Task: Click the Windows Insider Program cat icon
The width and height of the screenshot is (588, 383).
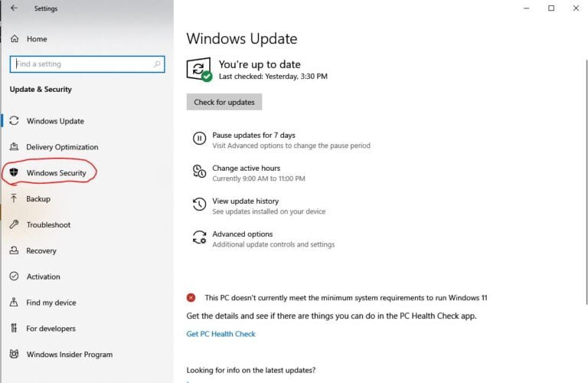Action: (x=14, y=354)
